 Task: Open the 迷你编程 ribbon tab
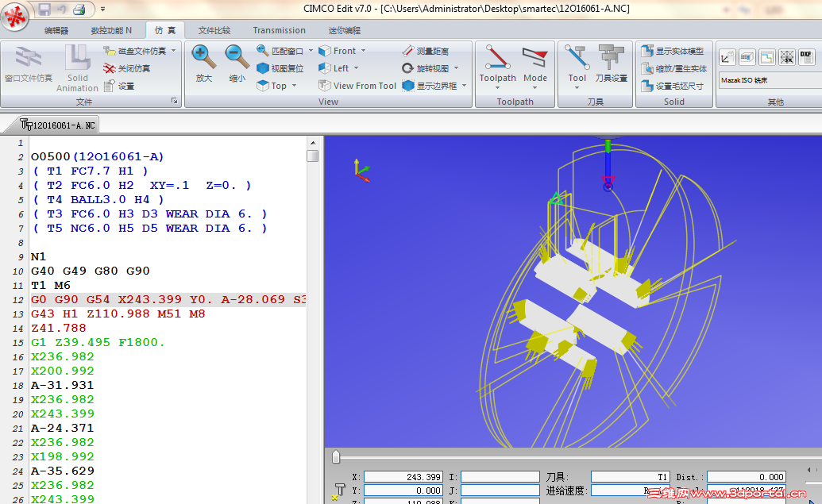345,30
